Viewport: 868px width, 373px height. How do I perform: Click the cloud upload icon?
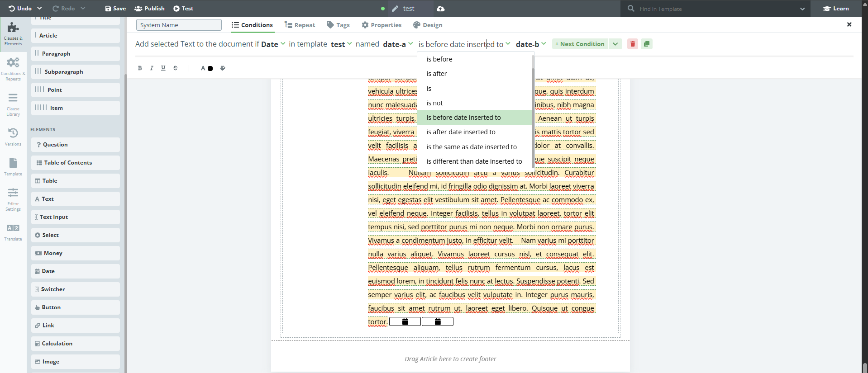click(x=440, y=9)
